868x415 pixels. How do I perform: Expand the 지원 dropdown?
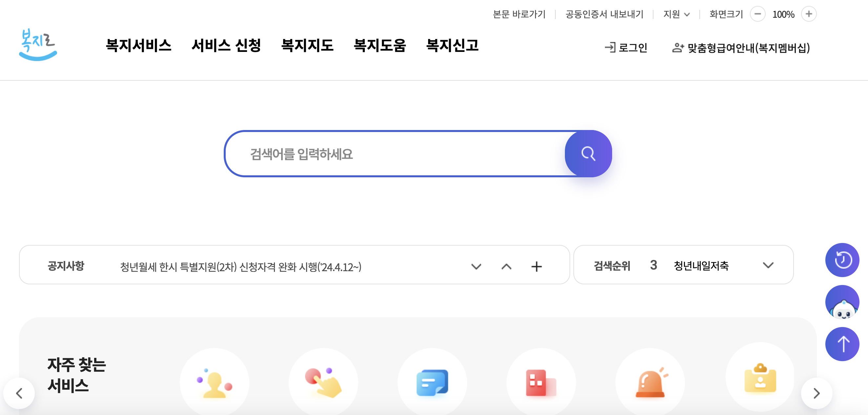[x=676, y=14]
